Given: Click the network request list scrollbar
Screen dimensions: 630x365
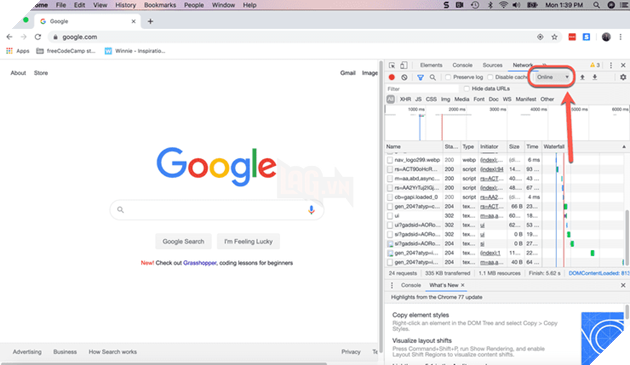Looking at the screenshot, I should 627,237.
